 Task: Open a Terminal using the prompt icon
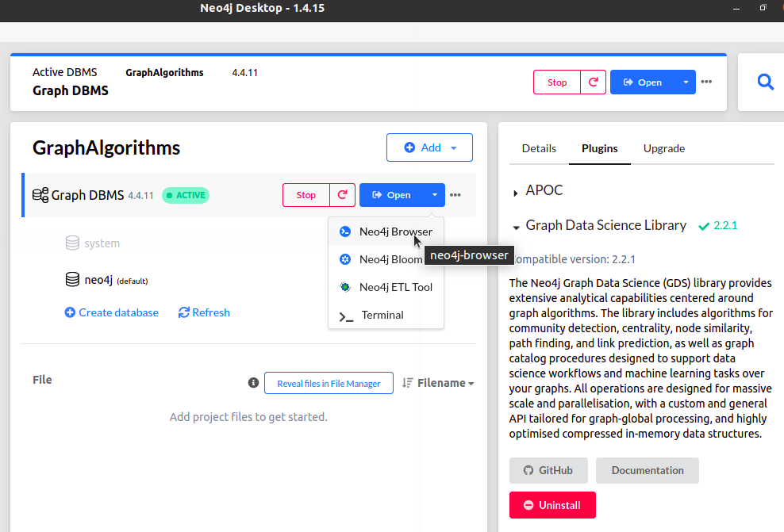(x=345, y=315)
